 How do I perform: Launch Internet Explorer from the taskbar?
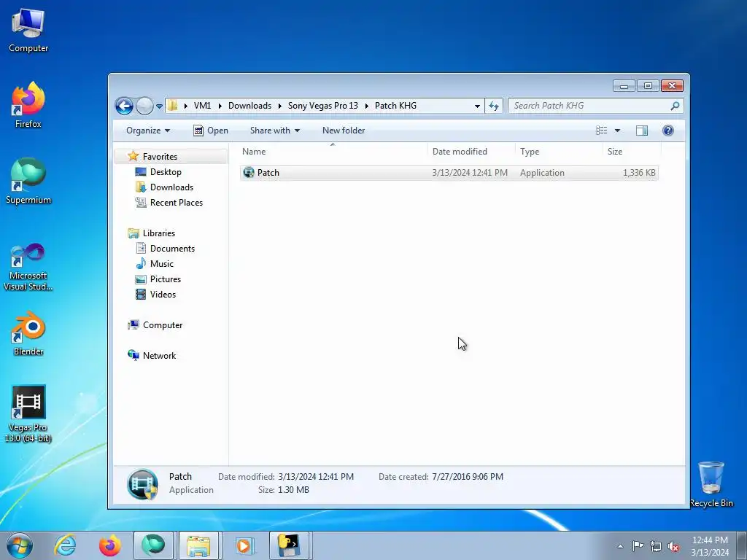pyautogui.click(x=65, y=545)
